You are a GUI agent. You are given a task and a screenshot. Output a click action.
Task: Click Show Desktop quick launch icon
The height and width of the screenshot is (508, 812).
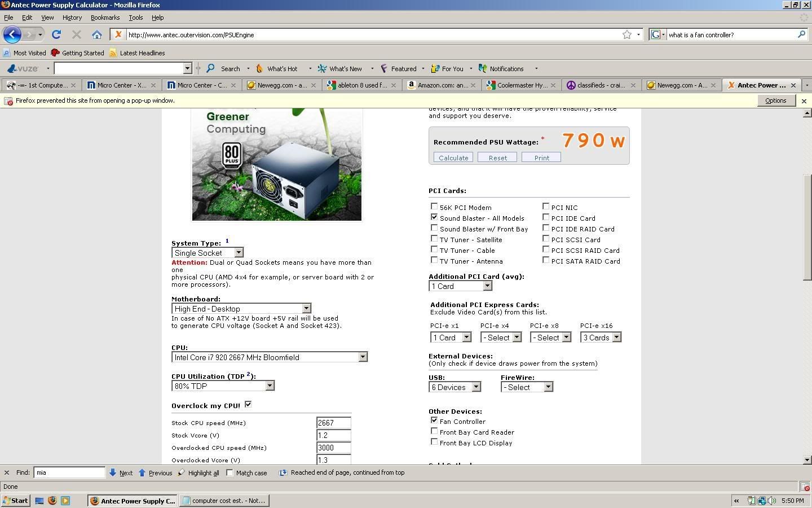39,500
